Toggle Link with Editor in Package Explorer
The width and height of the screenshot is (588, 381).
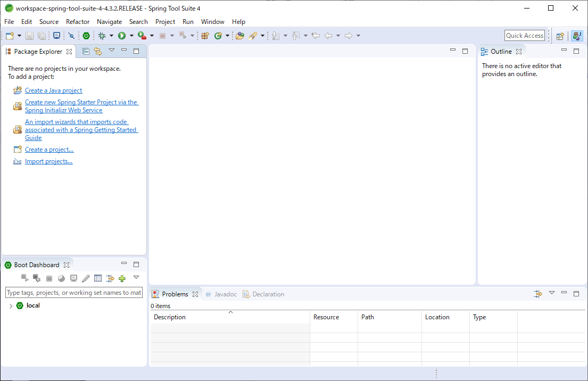click(98, 52)
